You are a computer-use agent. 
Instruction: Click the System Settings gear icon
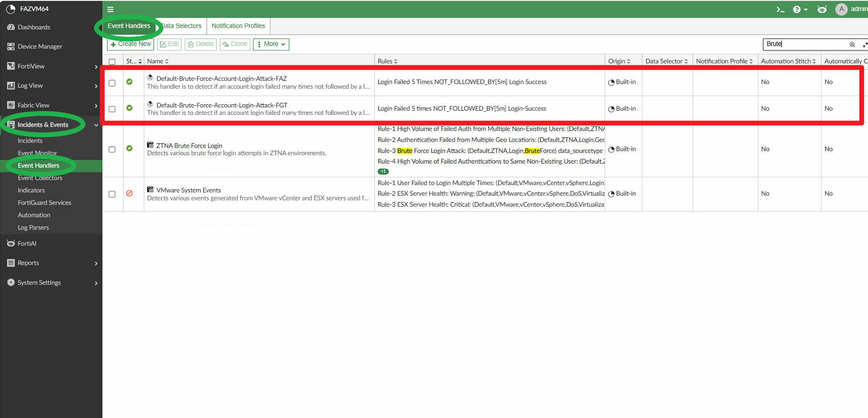click(11, 282)
